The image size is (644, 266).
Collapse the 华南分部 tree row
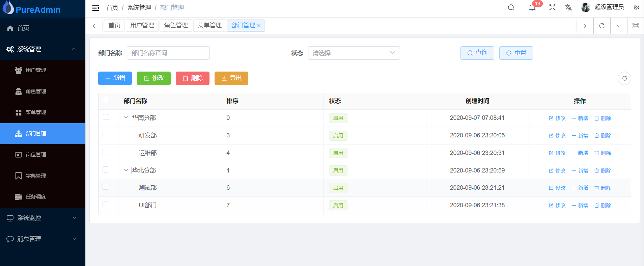(x=126, y=118)
